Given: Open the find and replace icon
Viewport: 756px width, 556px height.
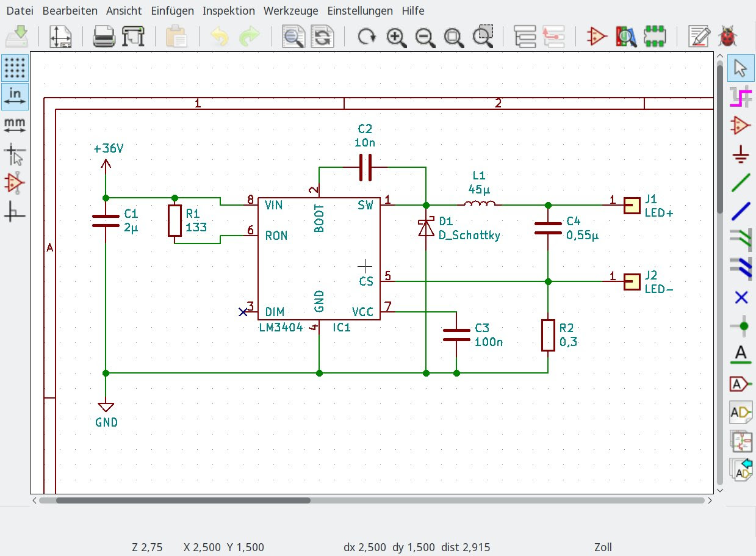Looking at the screenshot, I should [322, 37].
